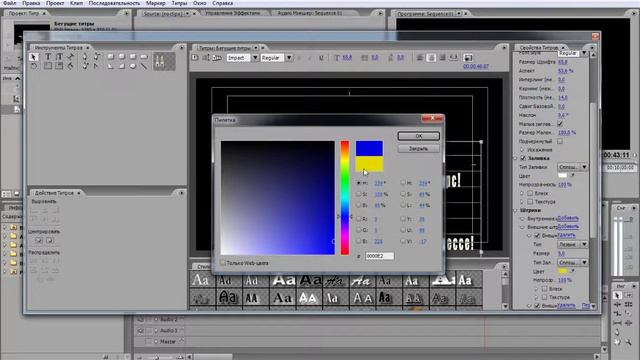Click the vertical hue spectrum slider
This screenshot has height=360, width=640.
(x=345, y=198)
